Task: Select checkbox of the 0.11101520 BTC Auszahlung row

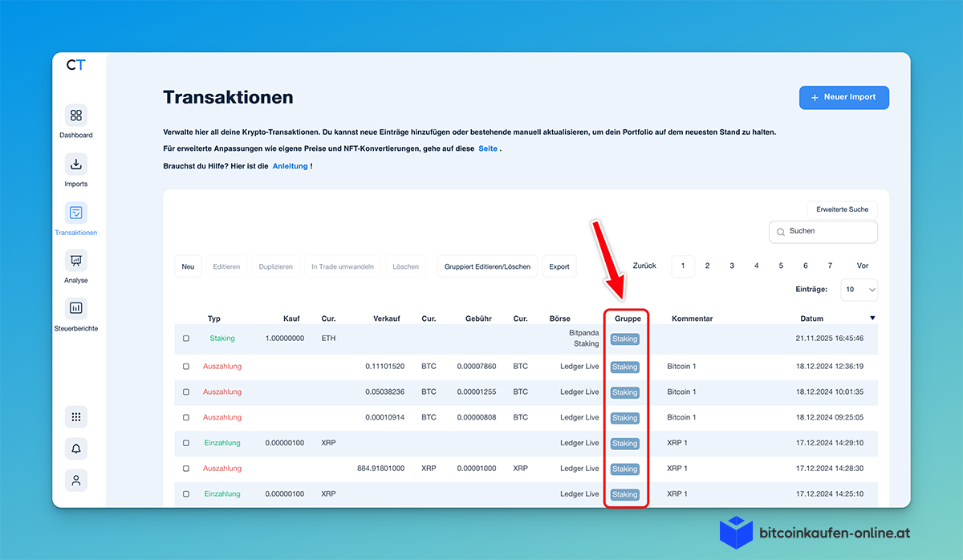Action: click(x=186, y=367)
